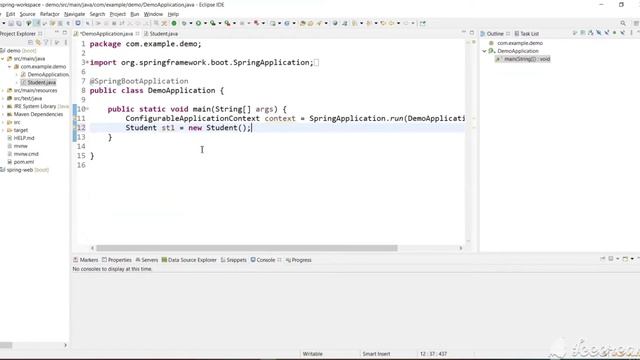The width and height of the screenshot is (640, 360).
Task: Minimize the Project Explorer panel
Action: click(x=57, y=33)
